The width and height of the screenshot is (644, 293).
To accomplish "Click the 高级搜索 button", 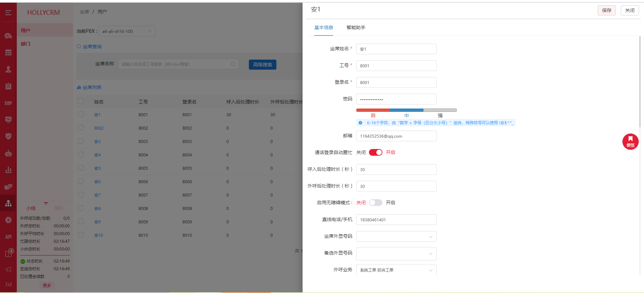I will click(x=262, y=65).
